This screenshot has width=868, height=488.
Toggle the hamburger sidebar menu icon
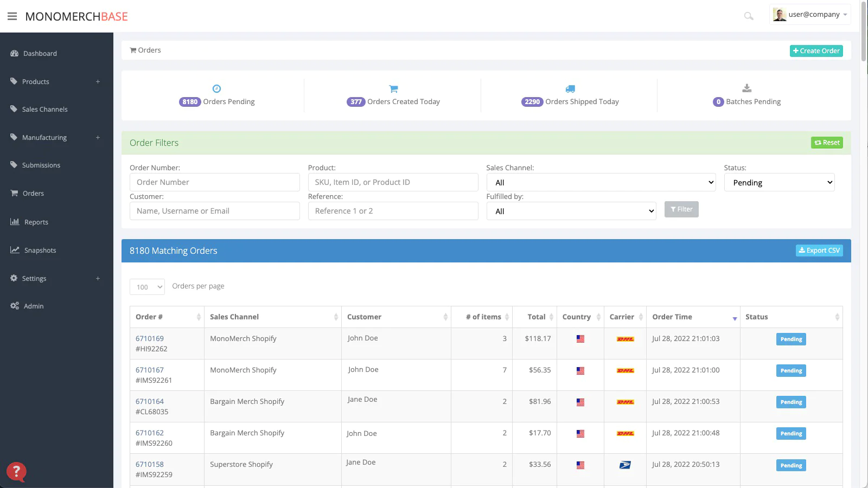click(x=12, y=16)
